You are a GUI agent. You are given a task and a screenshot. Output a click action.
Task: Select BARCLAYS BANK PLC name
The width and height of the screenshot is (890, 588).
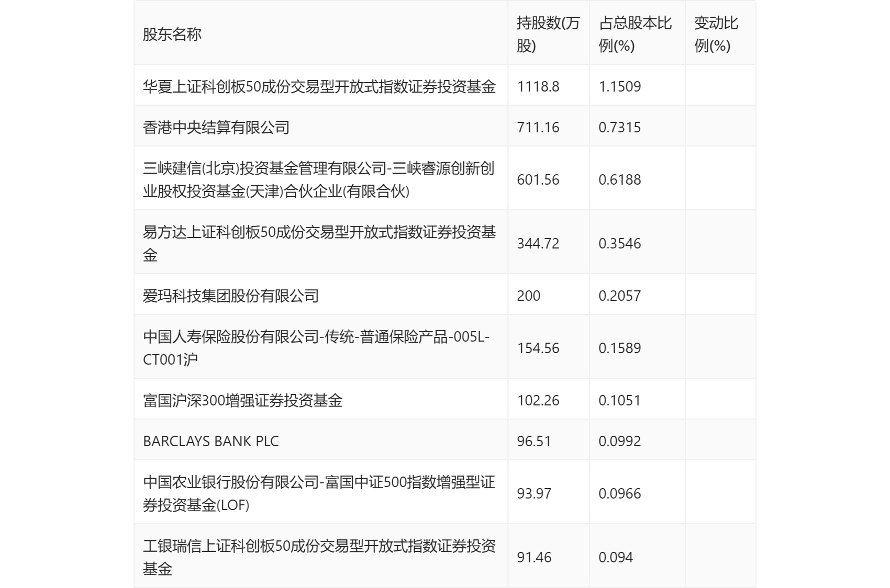tap(211, 441)
